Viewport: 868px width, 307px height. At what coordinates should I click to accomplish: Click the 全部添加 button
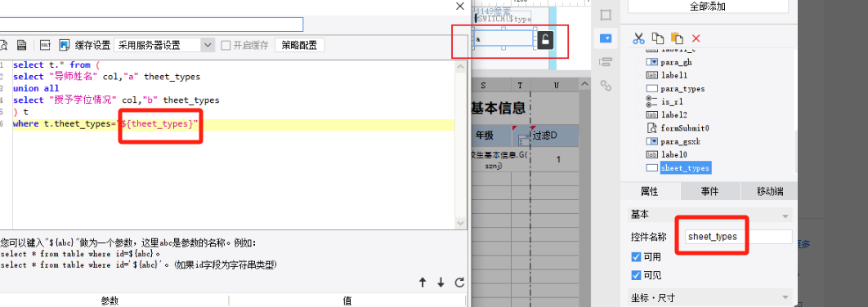(x=708, y=7)
